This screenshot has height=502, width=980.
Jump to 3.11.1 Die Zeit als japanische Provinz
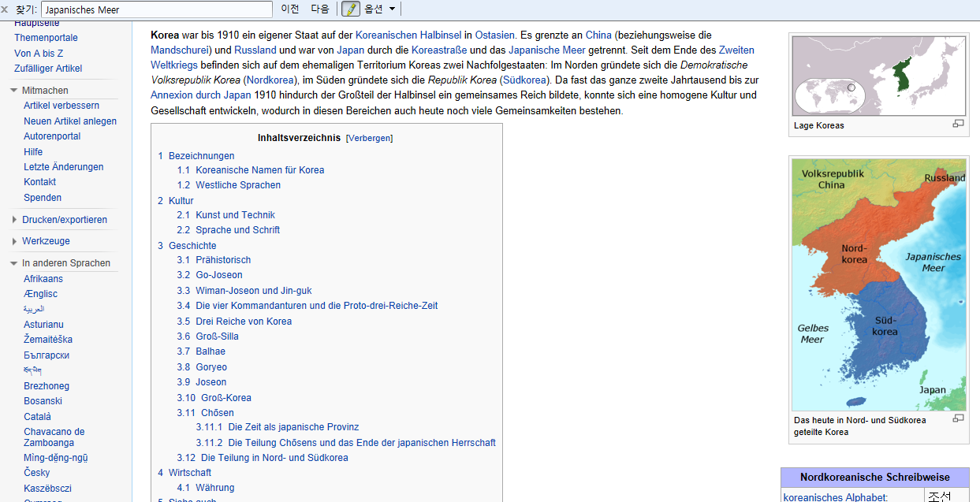[x=278, y=427]
